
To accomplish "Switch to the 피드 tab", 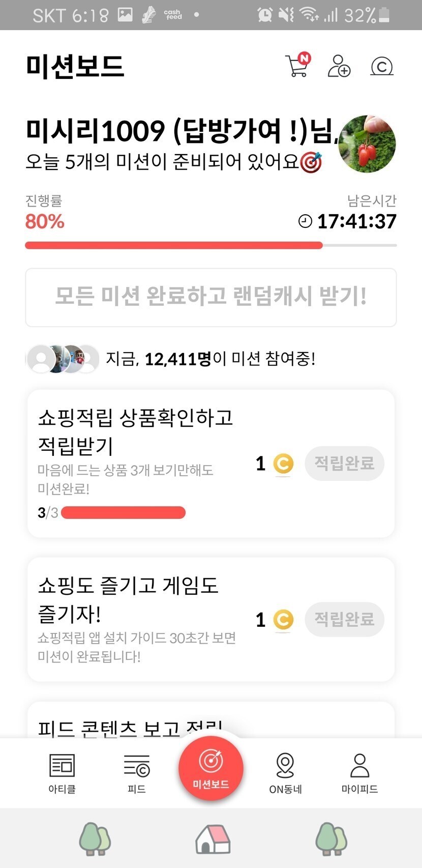I will 136,773.
